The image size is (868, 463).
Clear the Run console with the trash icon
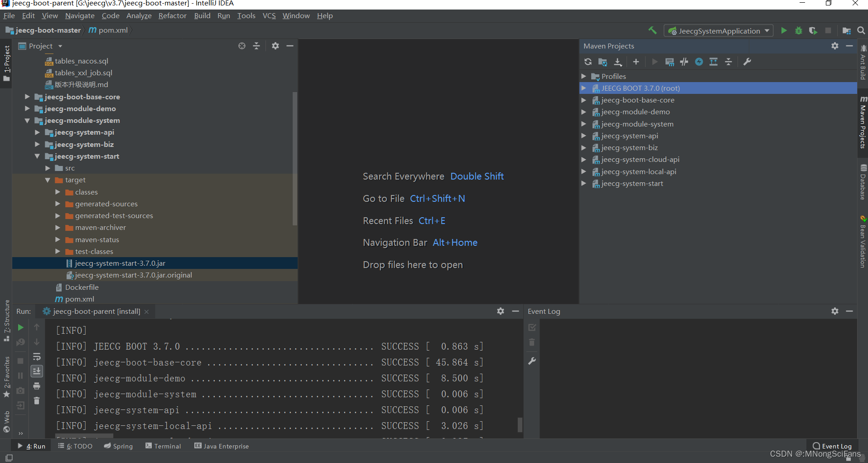click(37, 401)
